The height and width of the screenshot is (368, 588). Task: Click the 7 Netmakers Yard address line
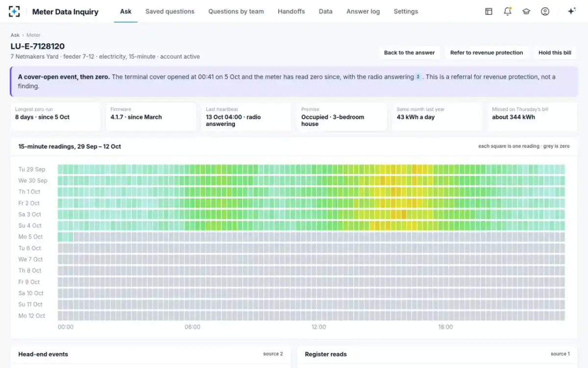pos(105,56)
